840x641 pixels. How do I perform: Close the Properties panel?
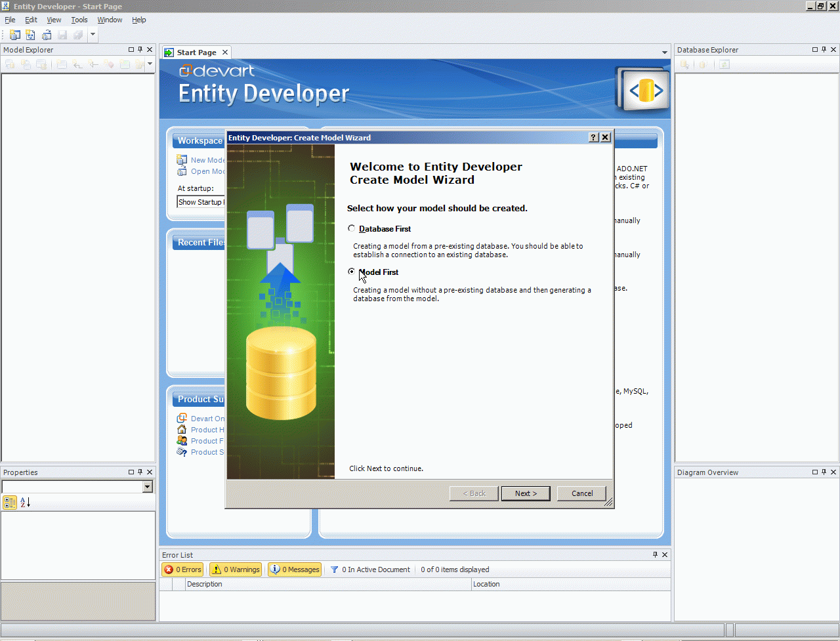tap(150, 472)
